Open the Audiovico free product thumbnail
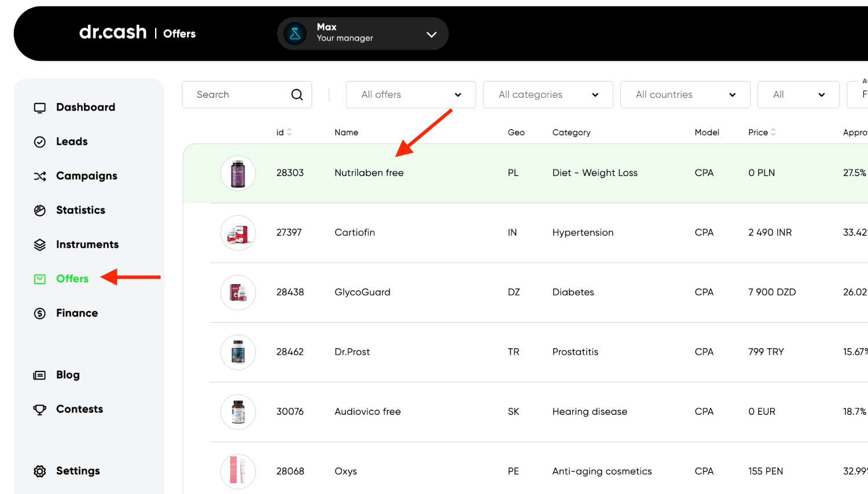This screenshot has height=494, width=868. 238,411
